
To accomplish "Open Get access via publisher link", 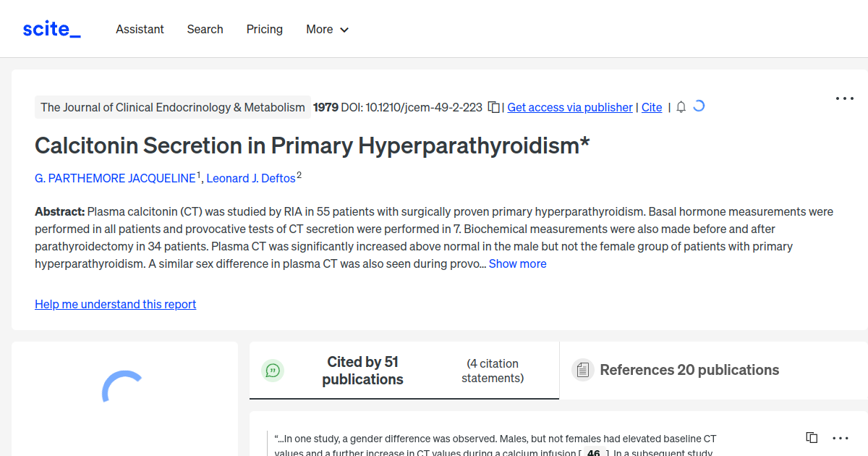I will (x=569, y=106).
